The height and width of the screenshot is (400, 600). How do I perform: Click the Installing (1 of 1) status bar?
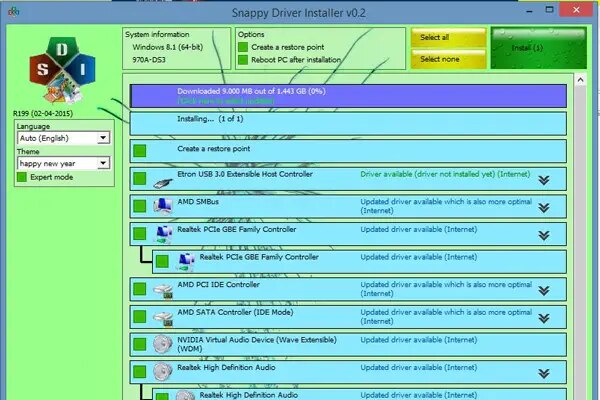point(348,123)
